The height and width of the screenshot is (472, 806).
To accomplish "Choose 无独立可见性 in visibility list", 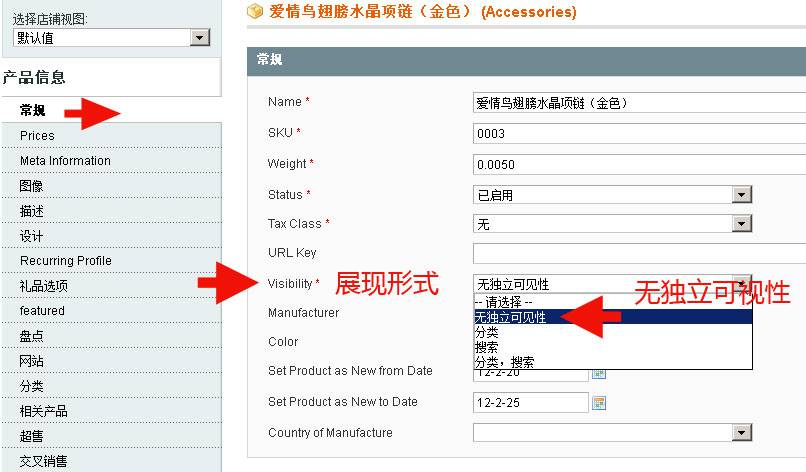I will (x=613, y=317).
